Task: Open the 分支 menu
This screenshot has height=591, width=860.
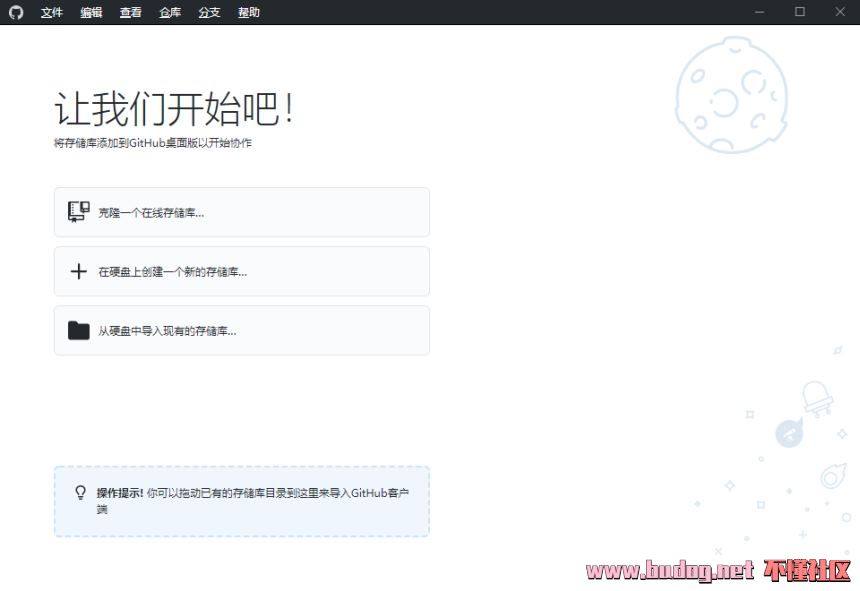Action: (209, 12)
